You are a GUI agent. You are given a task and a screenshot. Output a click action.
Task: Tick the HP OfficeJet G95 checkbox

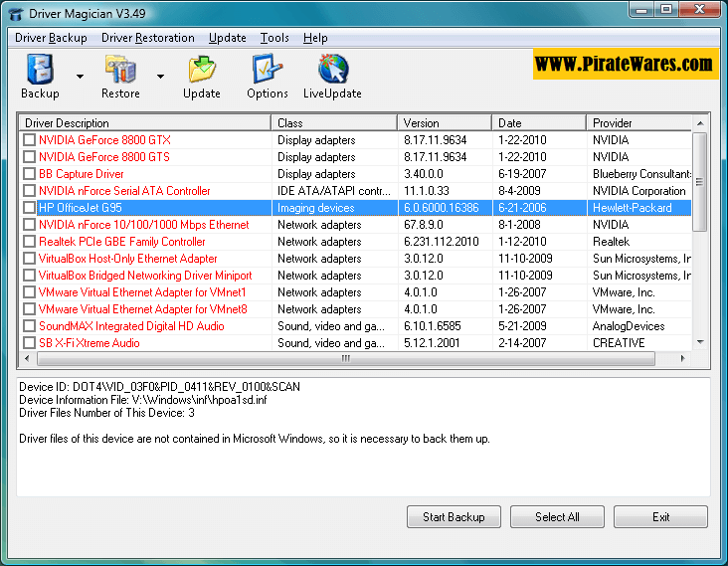click(29, 208)
